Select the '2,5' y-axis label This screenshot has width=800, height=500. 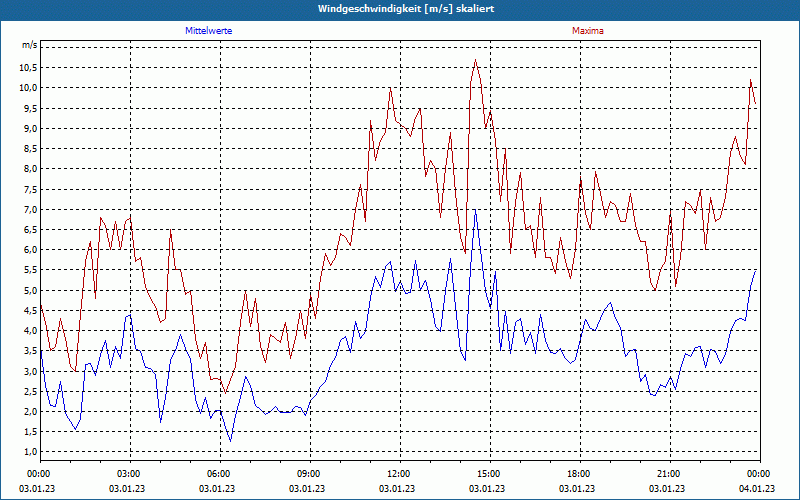point(31,391)
